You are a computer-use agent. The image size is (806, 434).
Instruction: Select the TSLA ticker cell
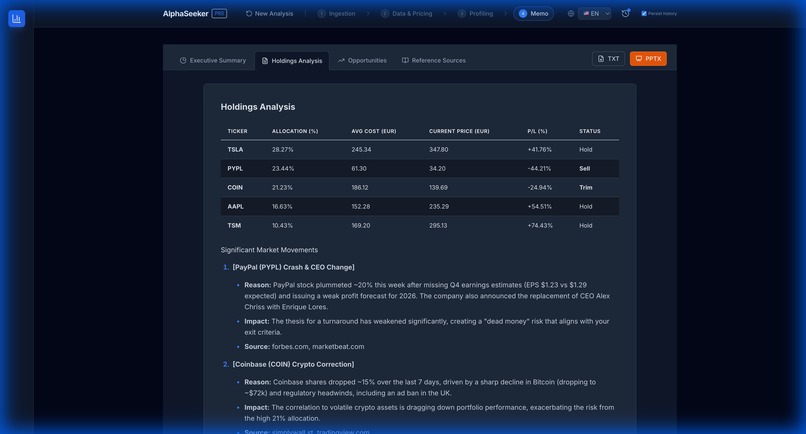pos(235,150)
